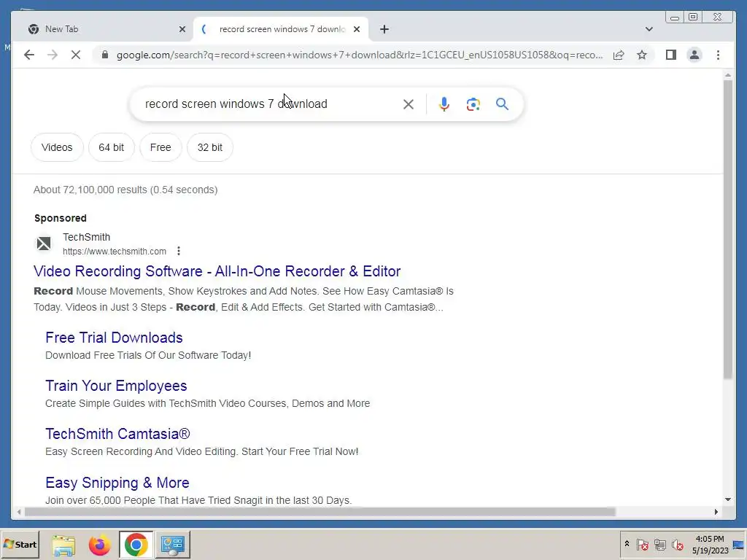The image size is (747, 560).
Task: Open Action Center flag icon
Action: pos(642,544)
